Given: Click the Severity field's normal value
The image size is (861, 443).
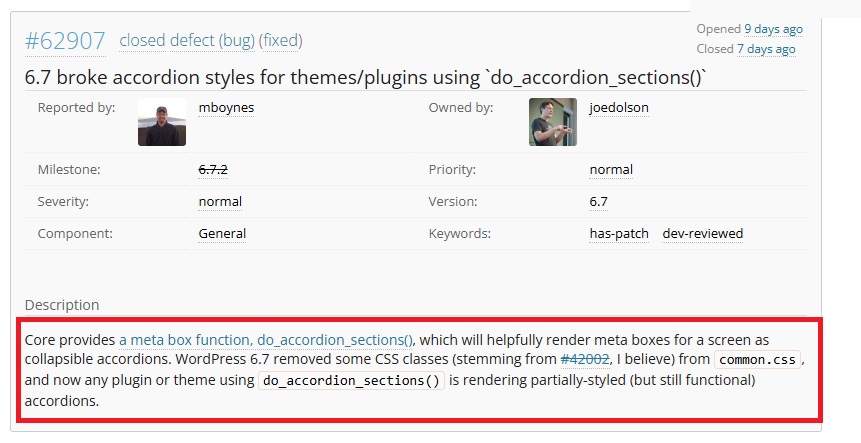Looking at the screenshot, I should point(220,201).
